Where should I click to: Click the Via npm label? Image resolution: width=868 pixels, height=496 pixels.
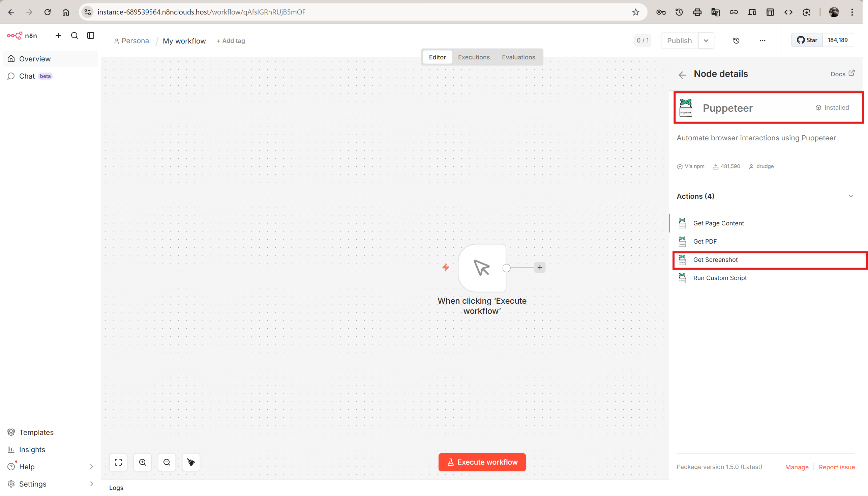691,167
